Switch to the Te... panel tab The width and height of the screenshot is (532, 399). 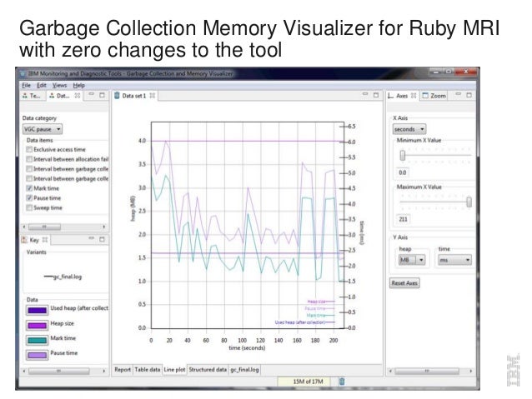coord(31,96)
